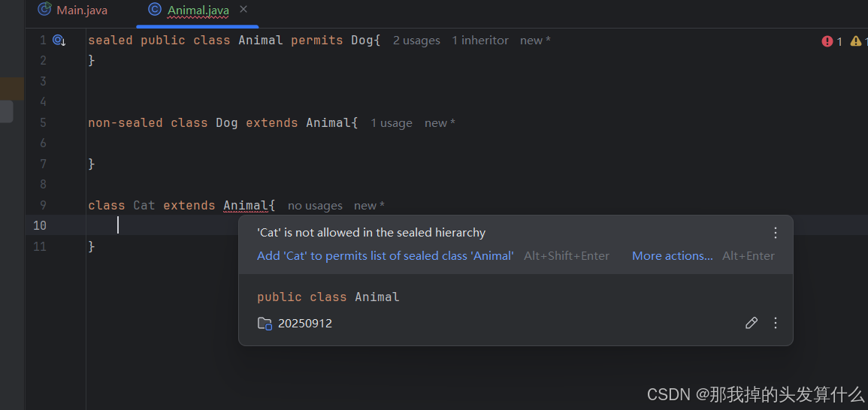Open the More actions... link
The height and width of the screenshot is (410, 868).
coord(672,256)
